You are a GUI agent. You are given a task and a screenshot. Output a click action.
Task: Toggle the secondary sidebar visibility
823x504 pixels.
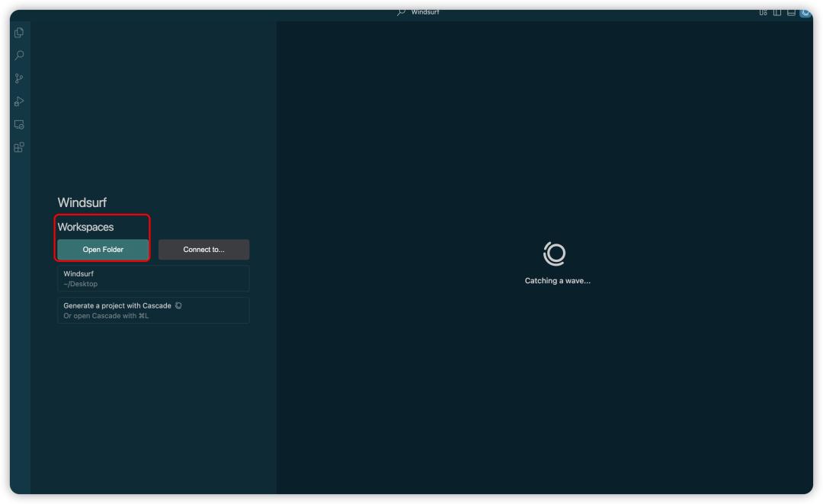coord(777,11)
